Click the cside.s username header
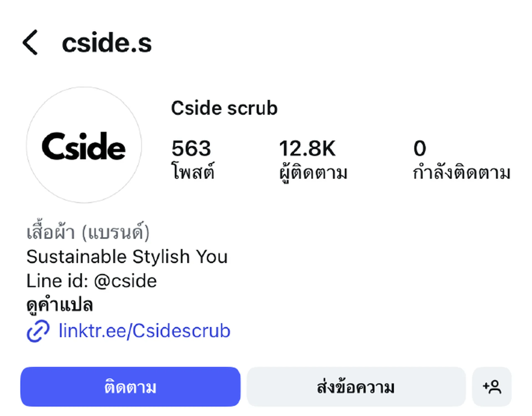Image resolution: width=532 pixels, height=416 pixels. click(x=107, y=43)
